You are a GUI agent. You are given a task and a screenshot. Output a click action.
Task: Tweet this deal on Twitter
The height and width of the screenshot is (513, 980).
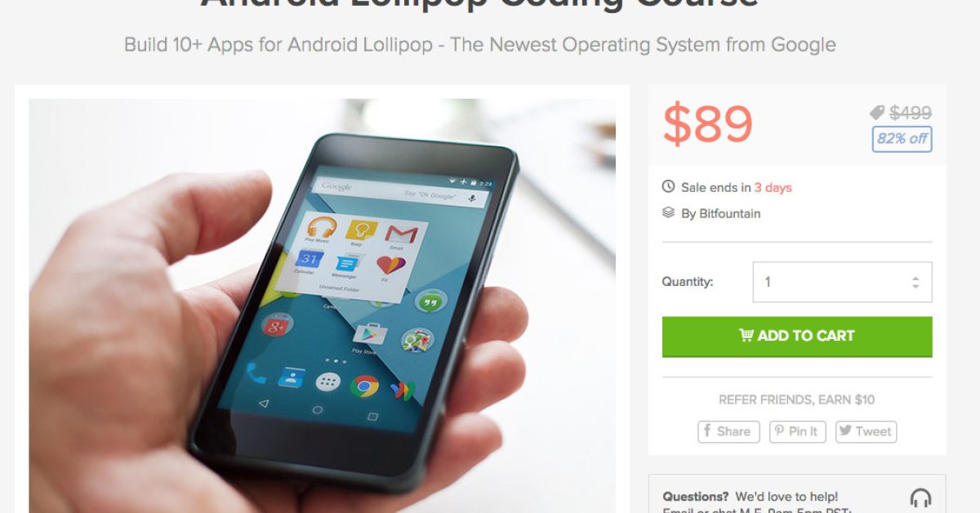click(866, 431)
